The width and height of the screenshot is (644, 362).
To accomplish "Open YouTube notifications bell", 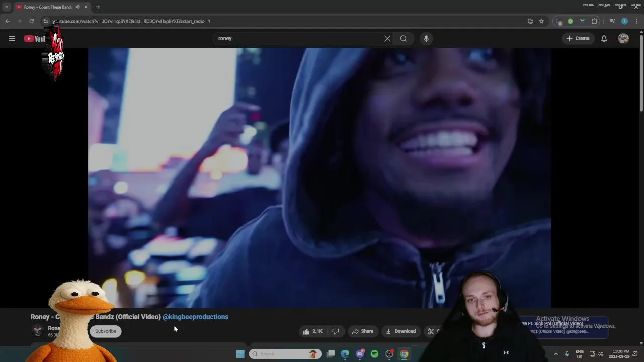I will tap(604, 38).
